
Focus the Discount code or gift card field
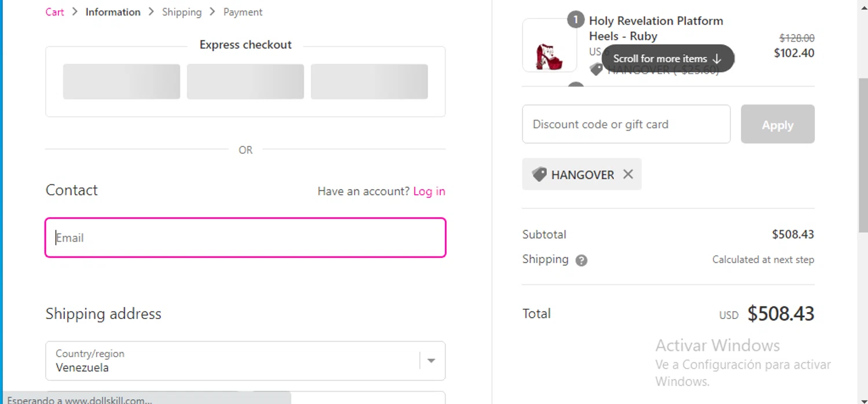tap(626, 124)
